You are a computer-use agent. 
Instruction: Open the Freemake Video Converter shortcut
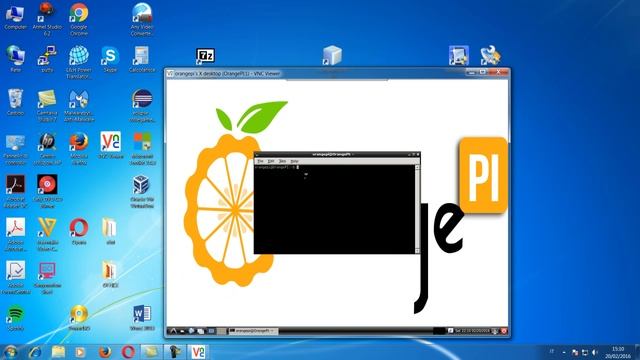[47, 234]
